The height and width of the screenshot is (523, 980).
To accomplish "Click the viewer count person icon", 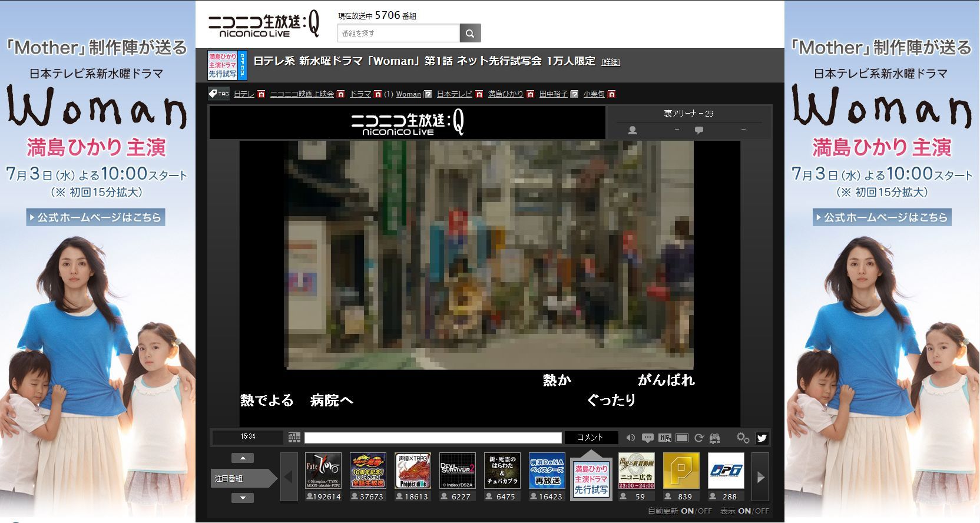I will point(633,130).
